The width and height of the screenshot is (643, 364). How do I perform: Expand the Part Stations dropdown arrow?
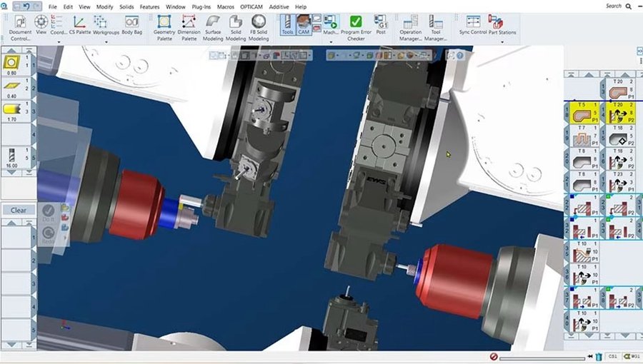click(502, 42)
